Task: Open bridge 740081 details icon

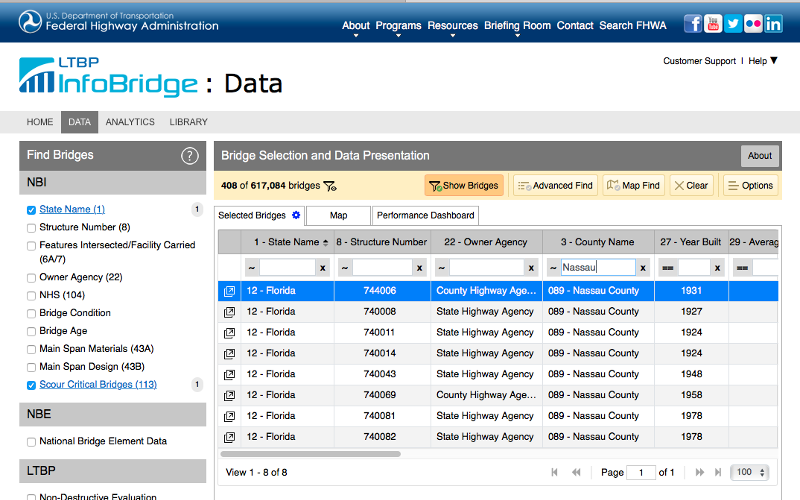Action: tap(230, 416)
